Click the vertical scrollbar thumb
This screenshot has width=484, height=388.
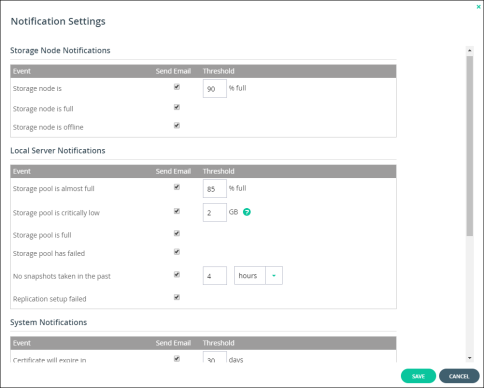[470, 146]
